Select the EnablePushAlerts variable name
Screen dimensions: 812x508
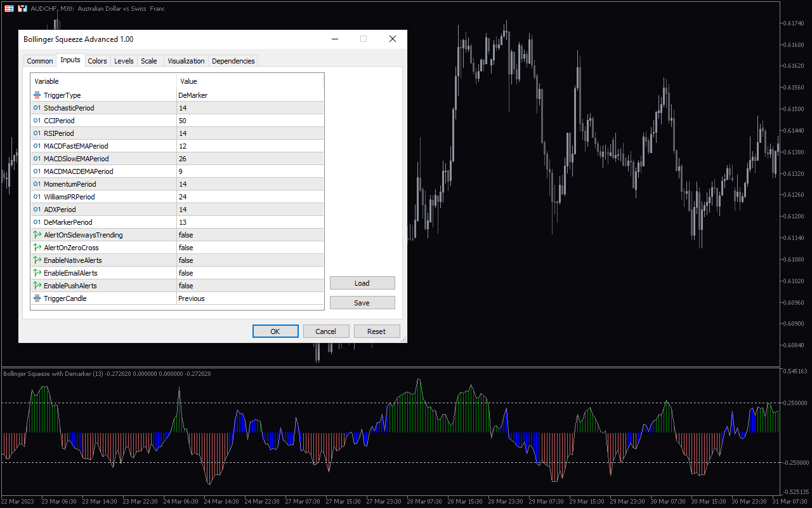tap(70, 286)
